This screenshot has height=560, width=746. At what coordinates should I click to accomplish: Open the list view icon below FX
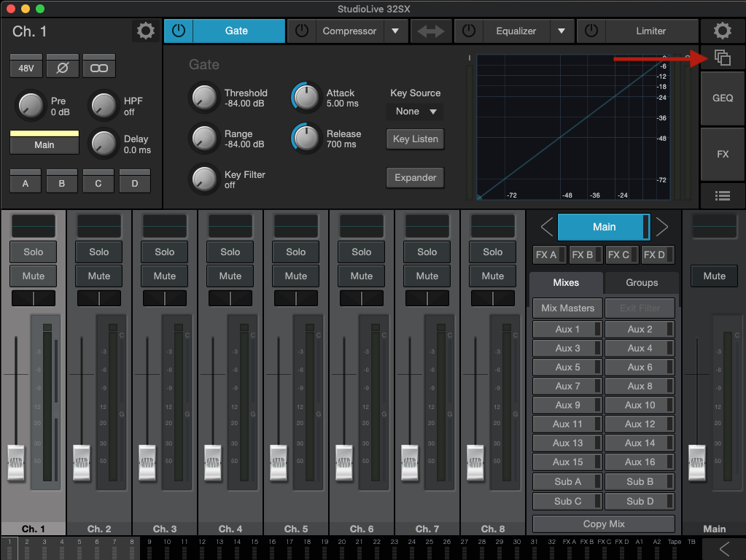point(722,195)
